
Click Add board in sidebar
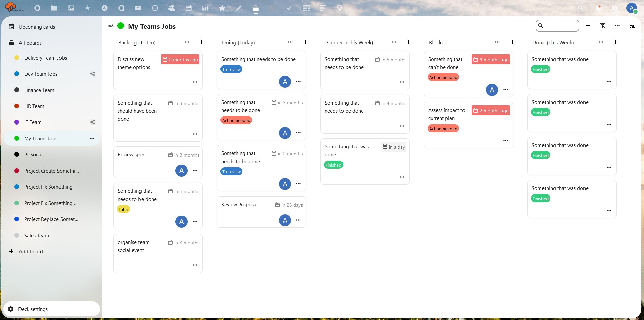click(52, 251)
